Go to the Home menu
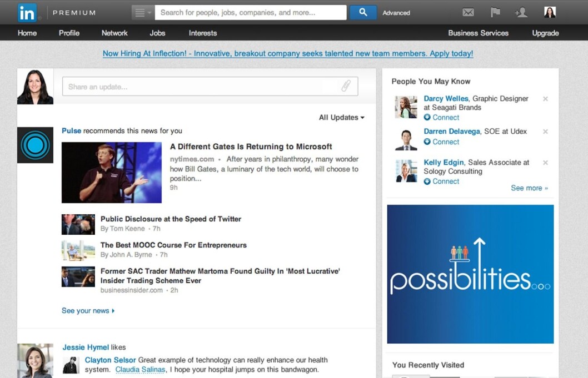588x378 pixels. (x=27, y=33)
